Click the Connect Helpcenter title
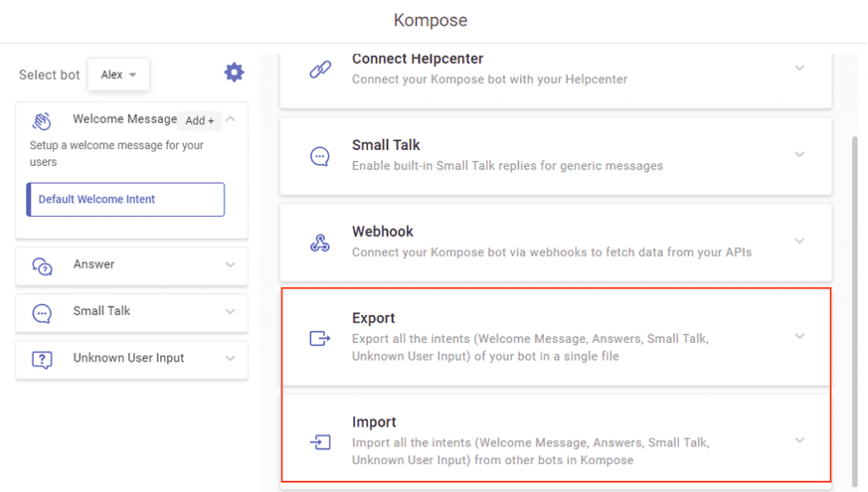 417,58
